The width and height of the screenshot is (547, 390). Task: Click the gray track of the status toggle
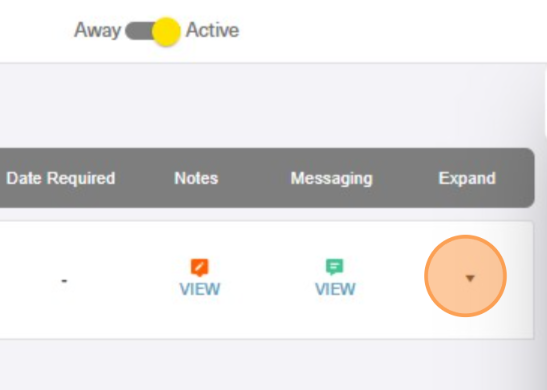pyautogui.click(x=139, y=31)
